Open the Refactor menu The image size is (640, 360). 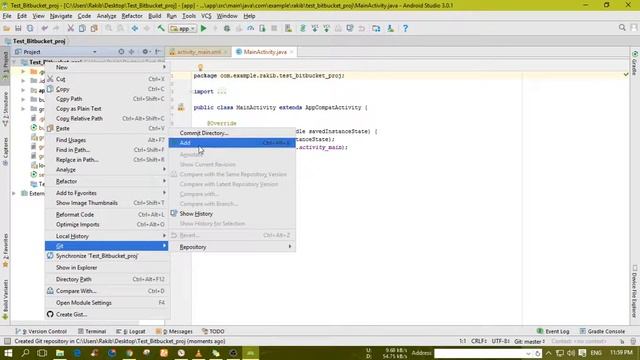pos(132,16)
